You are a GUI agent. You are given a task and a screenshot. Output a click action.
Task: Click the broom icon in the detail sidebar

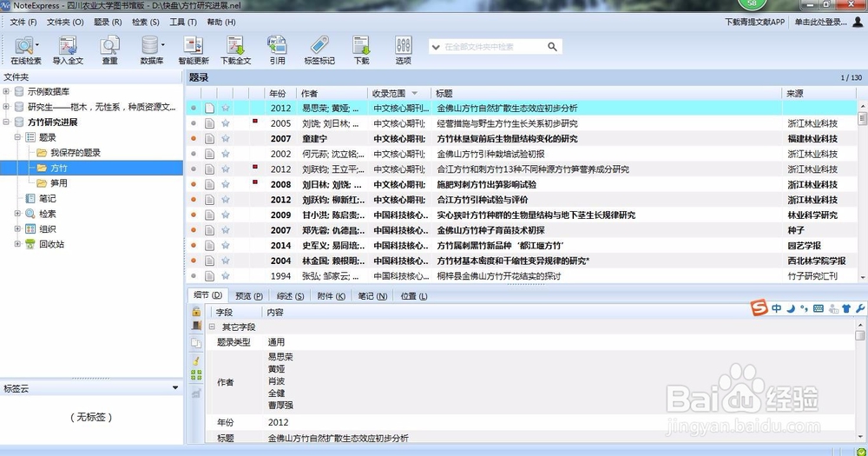pos(196,360)
